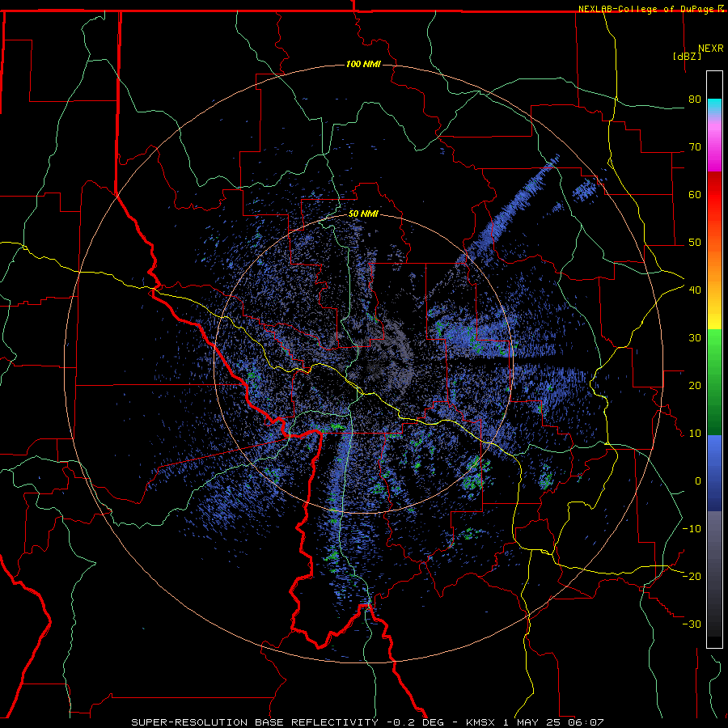Click the 10 dBZ scale value

(695, 434)
